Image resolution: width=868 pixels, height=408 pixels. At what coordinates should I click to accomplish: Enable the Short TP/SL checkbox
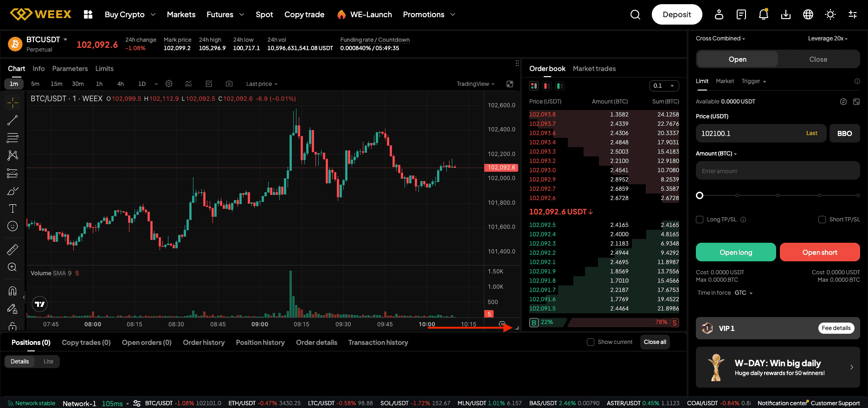pos(822,220)
